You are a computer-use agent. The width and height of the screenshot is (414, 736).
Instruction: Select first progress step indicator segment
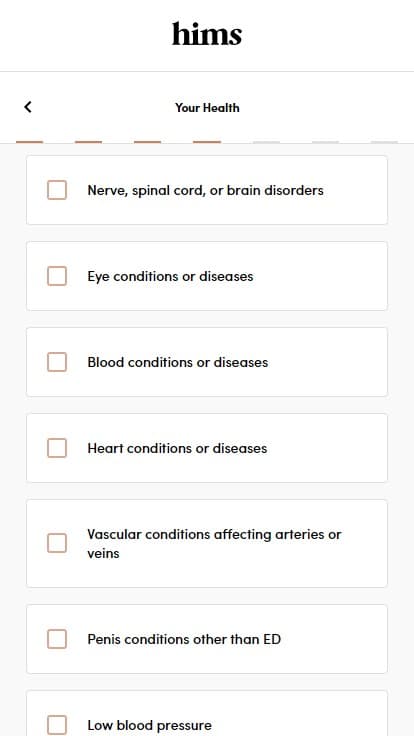click(x=30, y=141)
